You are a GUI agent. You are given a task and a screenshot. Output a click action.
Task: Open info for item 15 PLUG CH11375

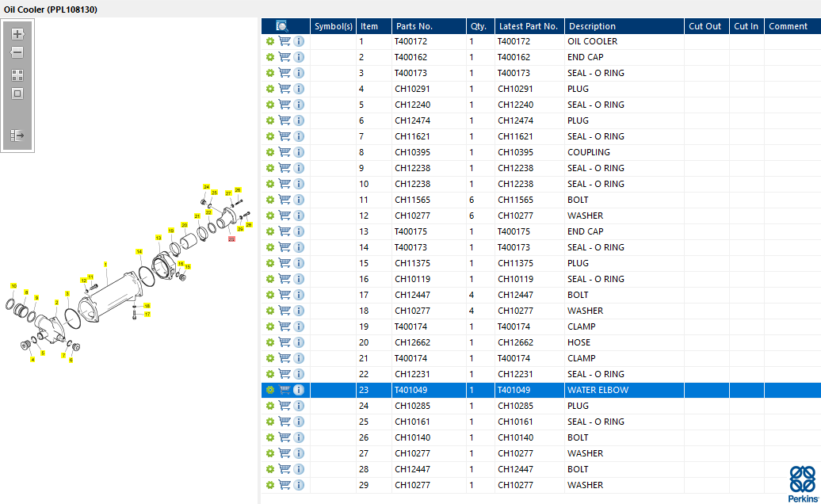pos(299,263)
